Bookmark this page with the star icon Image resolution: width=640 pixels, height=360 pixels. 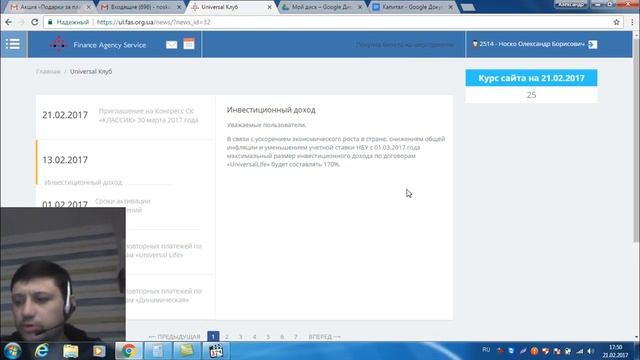[x=616, y=22]
